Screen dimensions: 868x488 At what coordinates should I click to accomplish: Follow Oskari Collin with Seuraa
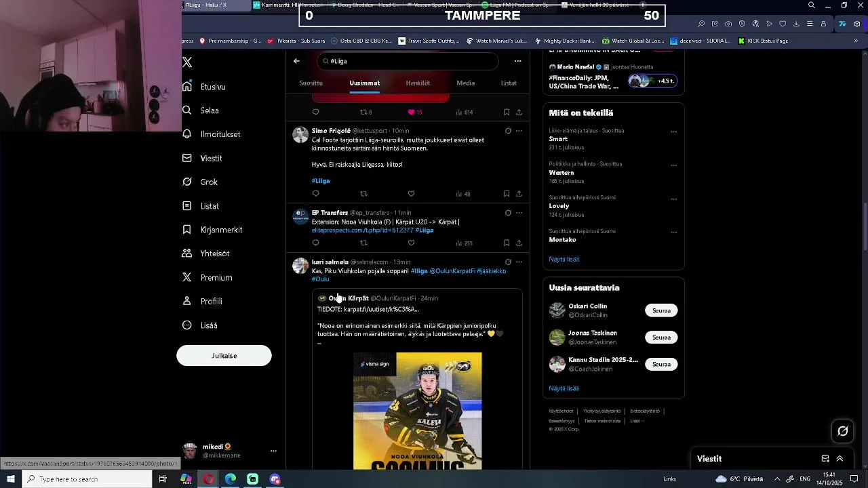(661, 310)
